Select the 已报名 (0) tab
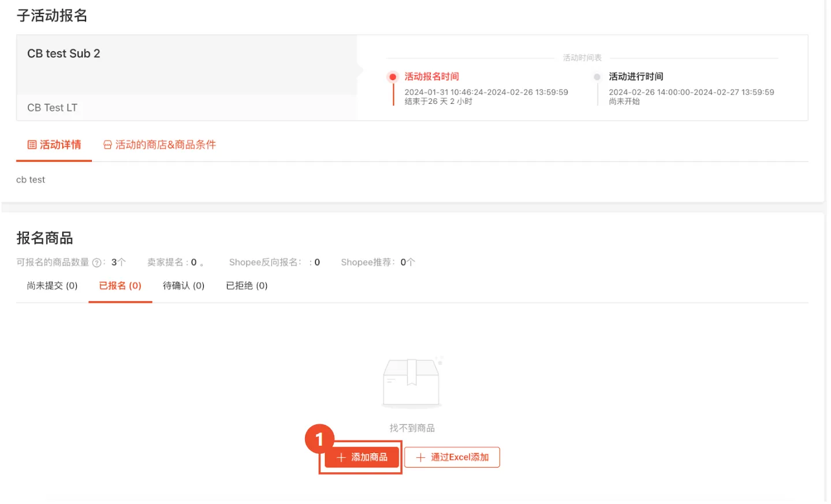Screen dimensions: 831x504 click(x=120, y=285)
